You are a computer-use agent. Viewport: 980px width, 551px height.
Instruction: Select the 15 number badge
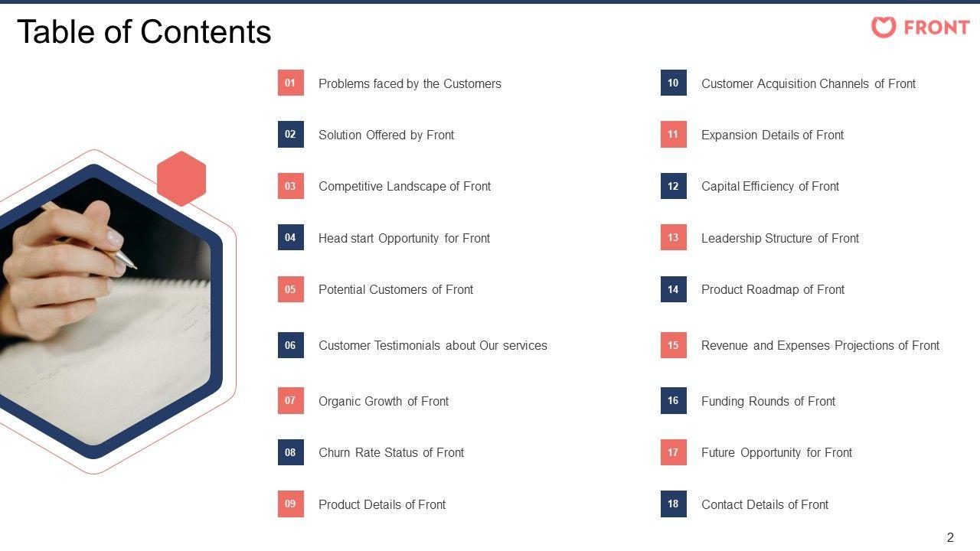[x=673, y=345]
